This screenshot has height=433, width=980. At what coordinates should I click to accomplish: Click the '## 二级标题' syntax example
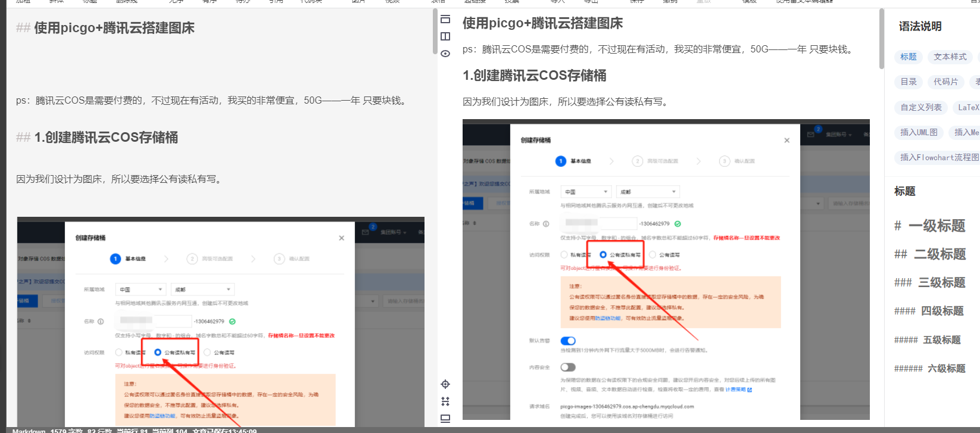pyautogui.click(x=930, y=254)
